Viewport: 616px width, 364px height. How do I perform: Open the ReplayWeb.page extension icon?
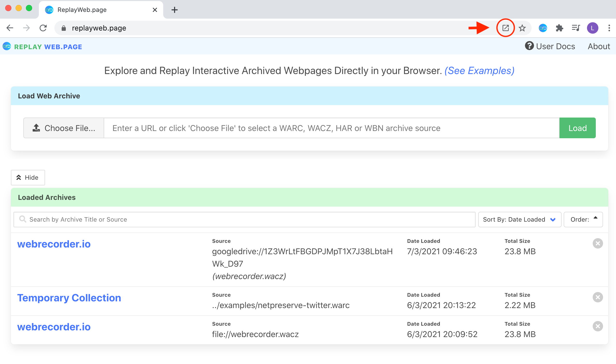pyautogui.click(x=543, y=28)
